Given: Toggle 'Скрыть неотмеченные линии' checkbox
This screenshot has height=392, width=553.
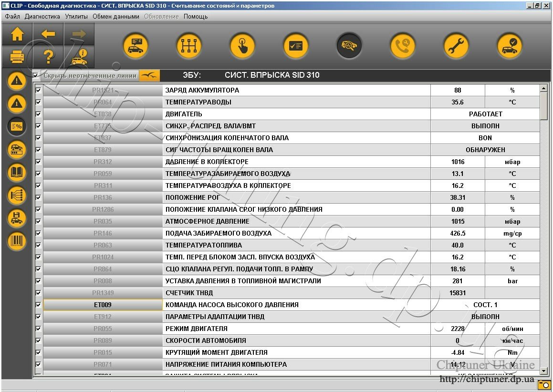Looking at the screenshot, I should click(x=36, y=75).
